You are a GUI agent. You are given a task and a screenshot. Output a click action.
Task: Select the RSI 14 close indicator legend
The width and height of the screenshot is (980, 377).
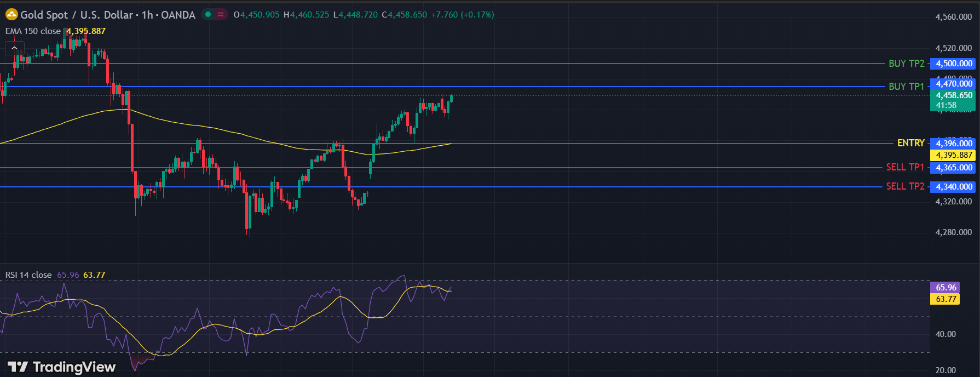28,275
